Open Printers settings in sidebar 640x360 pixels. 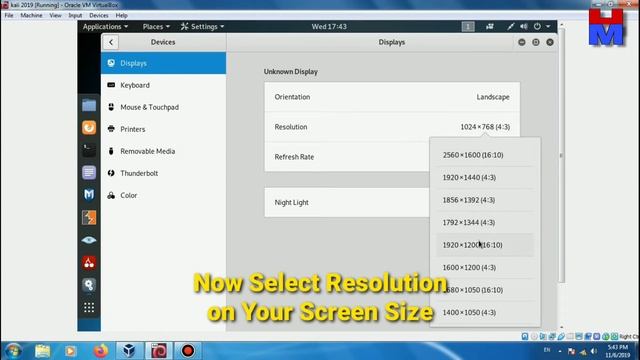[x=163, y=129]
